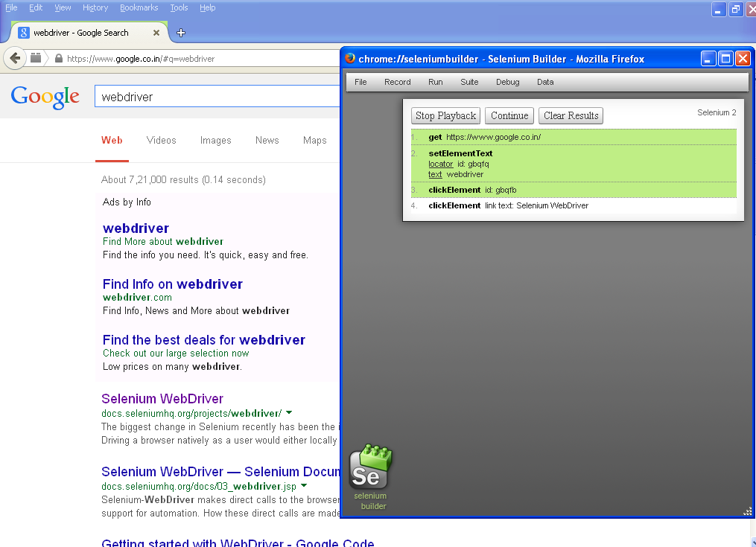Open the purple 'Selenium WebDriver' result link
This screenshot has height=547, width=756.
pos(162,399)
